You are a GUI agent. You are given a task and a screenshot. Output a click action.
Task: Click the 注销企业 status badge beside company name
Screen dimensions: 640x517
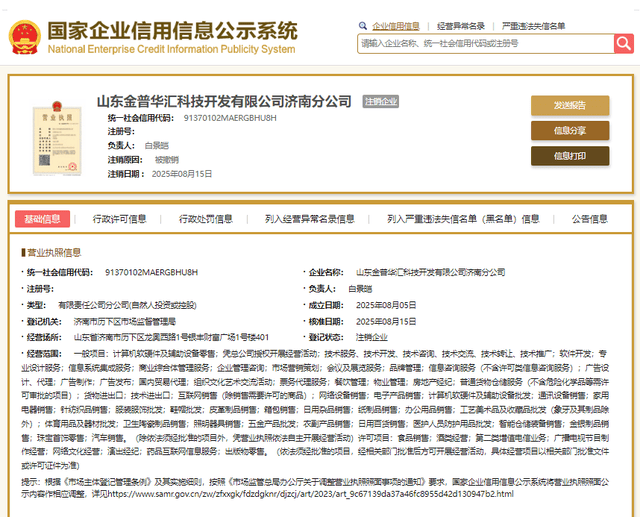point(381,102)
